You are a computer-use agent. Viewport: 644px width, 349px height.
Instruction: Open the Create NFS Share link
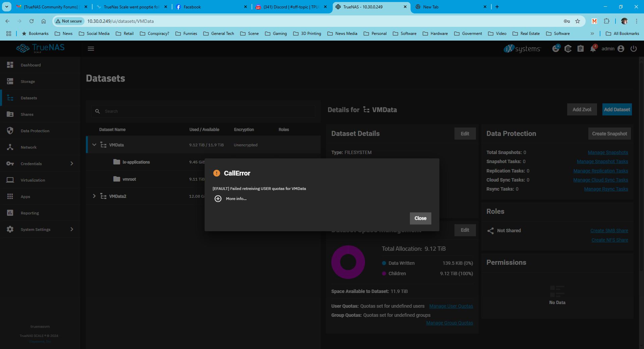coord(610,240)
